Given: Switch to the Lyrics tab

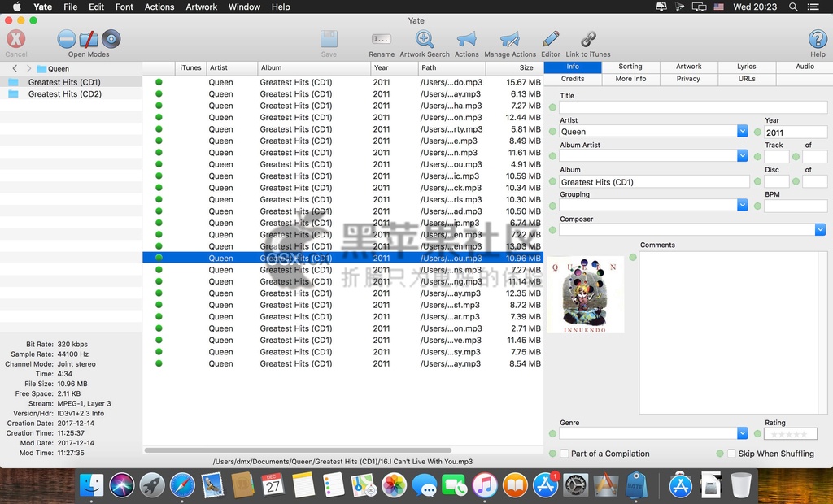Looking at the screenshot, I should pyautogui.click(x=747, y=67).
